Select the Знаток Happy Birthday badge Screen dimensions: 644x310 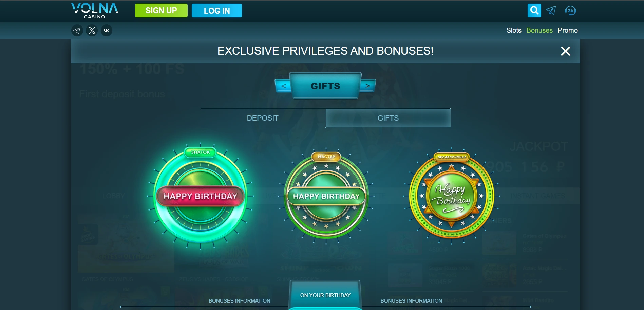tap(200, 196)
